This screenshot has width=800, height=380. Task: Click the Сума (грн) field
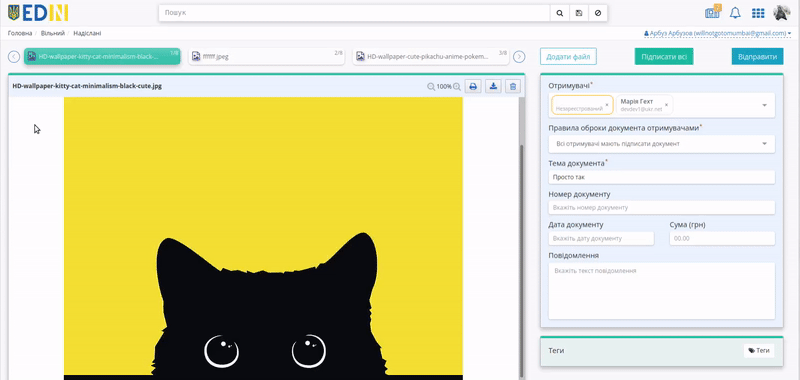click(x=722, y=238)
